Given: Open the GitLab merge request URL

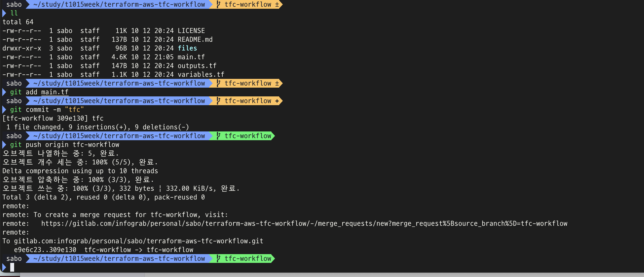Looking at the screenshot, I should [x=304, y=223].
